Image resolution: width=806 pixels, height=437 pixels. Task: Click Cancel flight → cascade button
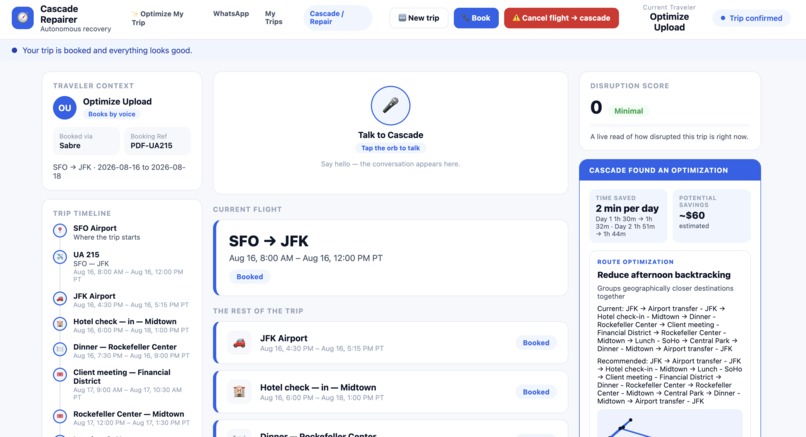pyautogui.click(x=561, y=18)
